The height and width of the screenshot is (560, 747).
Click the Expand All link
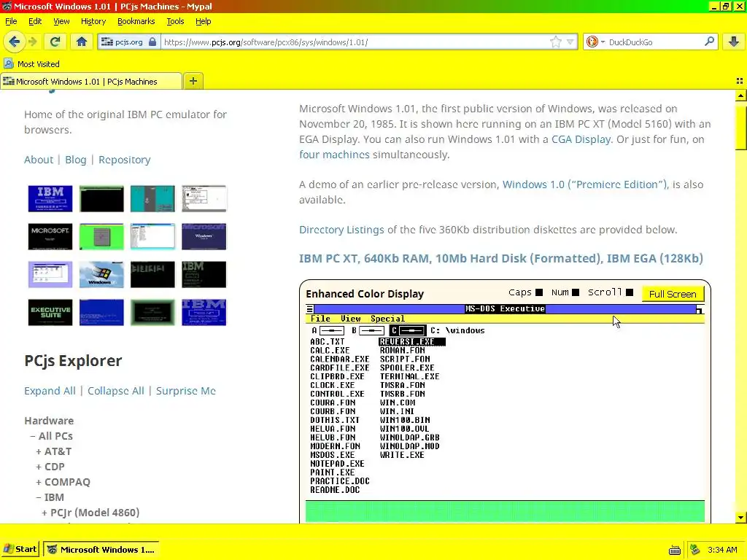tap(50, 391)
